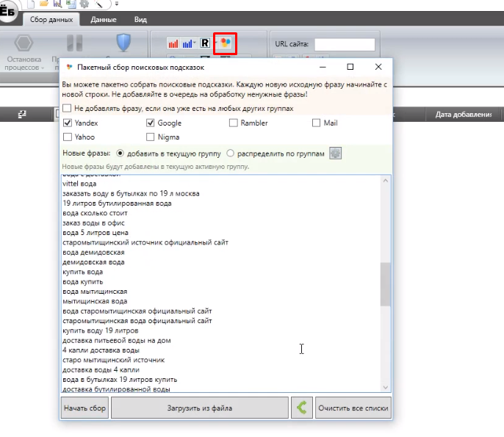This screenshot has width=504, height=437.
Task: Click the line 'vittel вода'
Action: [79, 184]
